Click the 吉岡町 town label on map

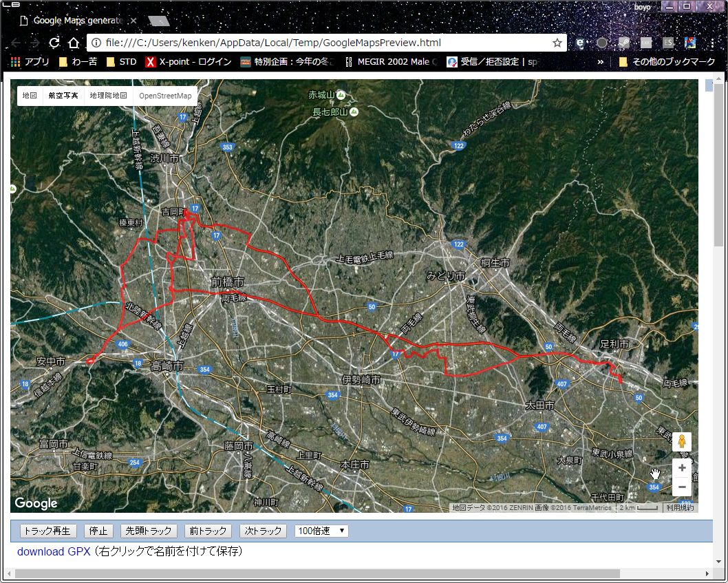(x=173, y=212)
